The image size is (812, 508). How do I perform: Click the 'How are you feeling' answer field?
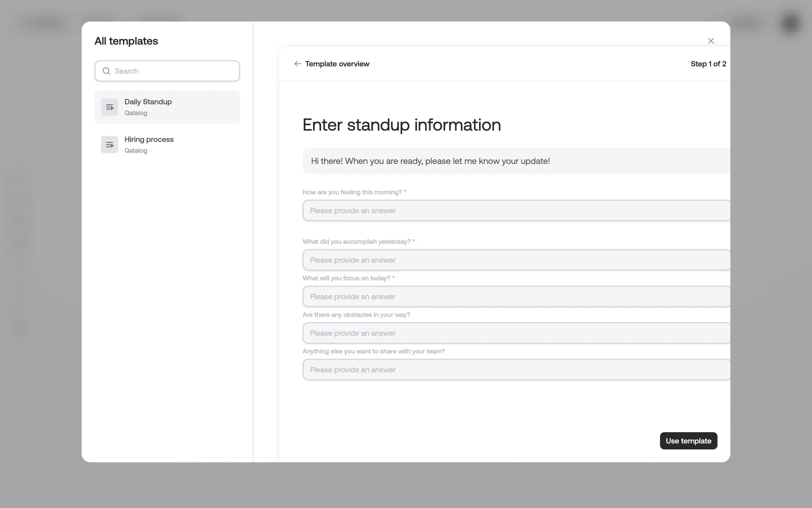[516, 210]
